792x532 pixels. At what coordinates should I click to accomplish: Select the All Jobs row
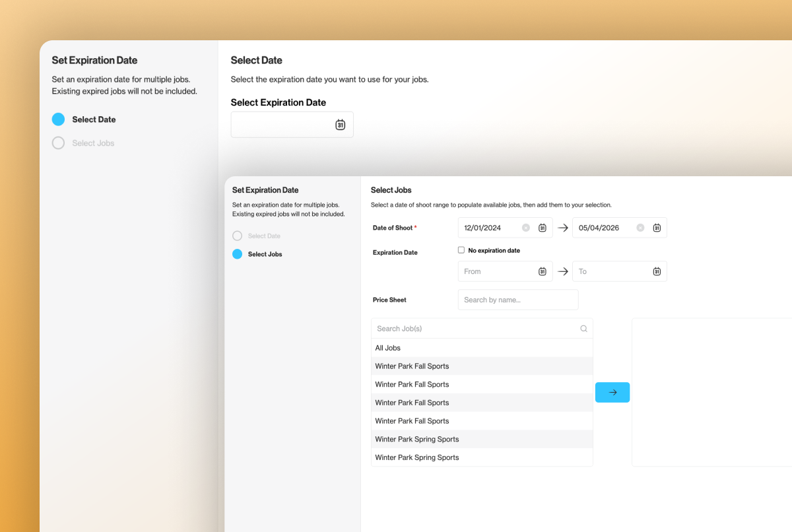[x=482, y=348]
